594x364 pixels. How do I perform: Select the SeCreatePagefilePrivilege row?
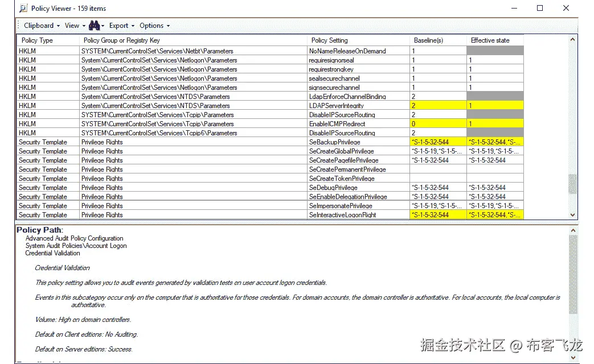click(271, 160)
